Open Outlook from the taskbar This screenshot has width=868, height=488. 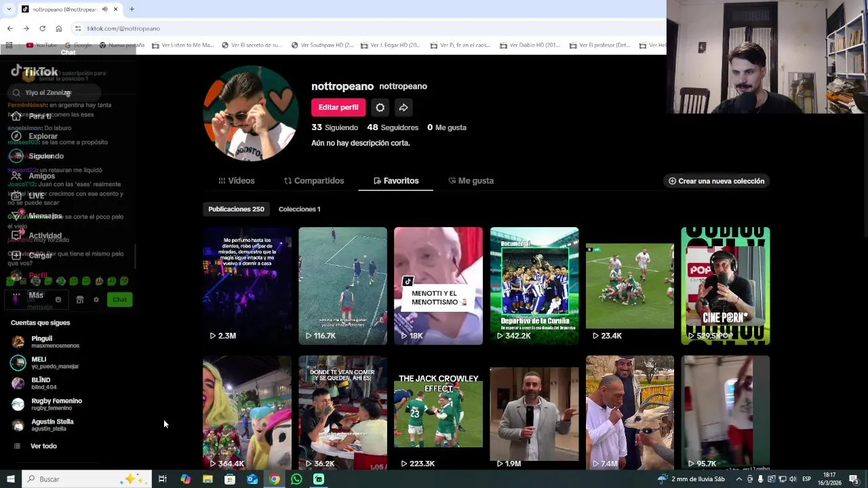click(252, 479)
